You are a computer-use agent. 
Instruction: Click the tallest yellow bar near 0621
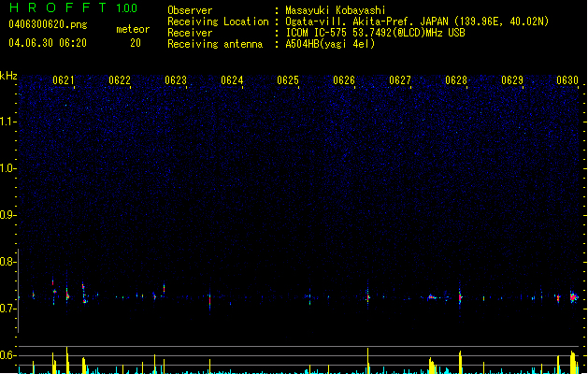(67, 360)
